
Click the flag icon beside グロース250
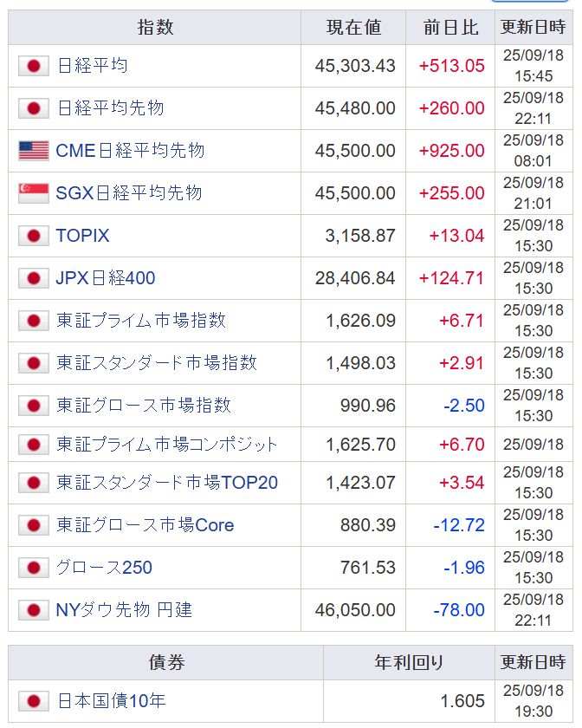tap(34, 568)
